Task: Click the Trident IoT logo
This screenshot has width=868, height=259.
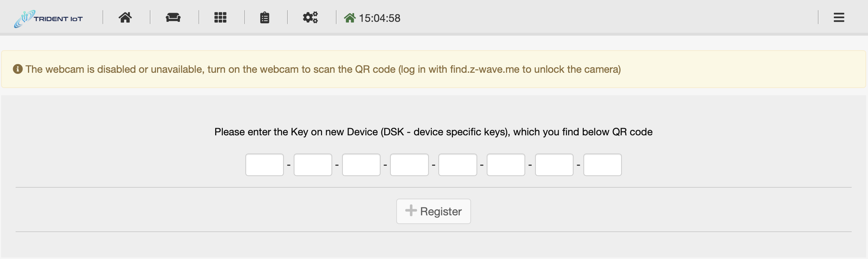Action: 48,19
